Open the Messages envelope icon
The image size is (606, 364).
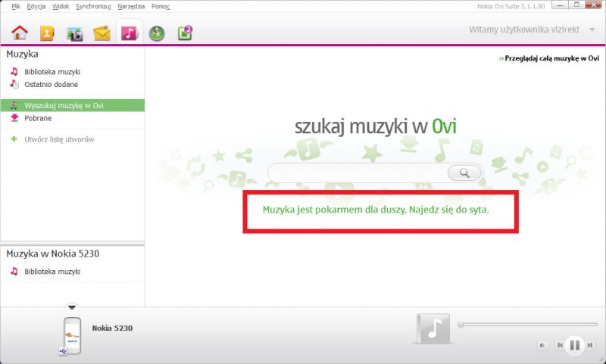(x=102, y=33)
